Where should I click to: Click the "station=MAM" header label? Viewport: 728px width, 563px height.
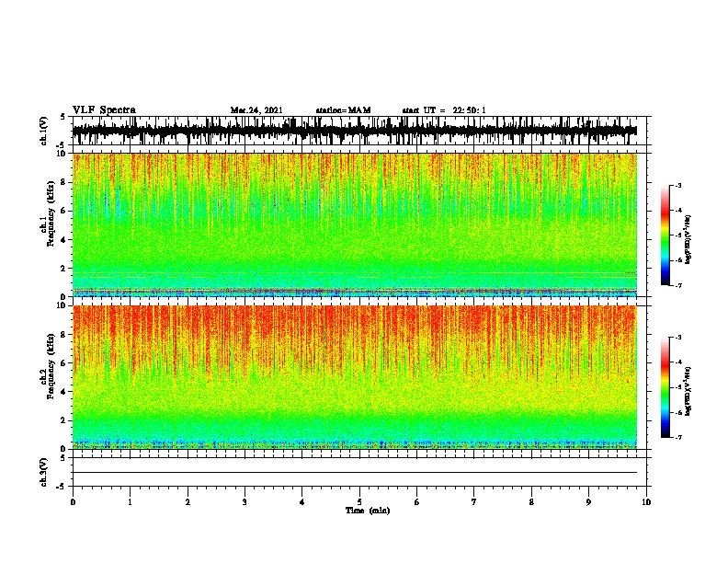click(x=343, y=110)
